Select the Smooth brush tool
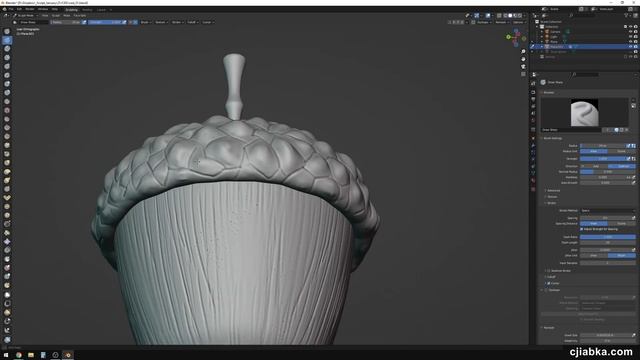 coord(7,110)
